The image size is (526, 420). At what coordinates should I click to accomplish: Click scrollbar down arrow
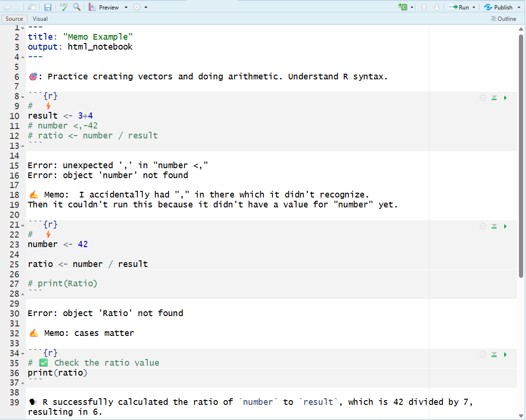[521, 416]
